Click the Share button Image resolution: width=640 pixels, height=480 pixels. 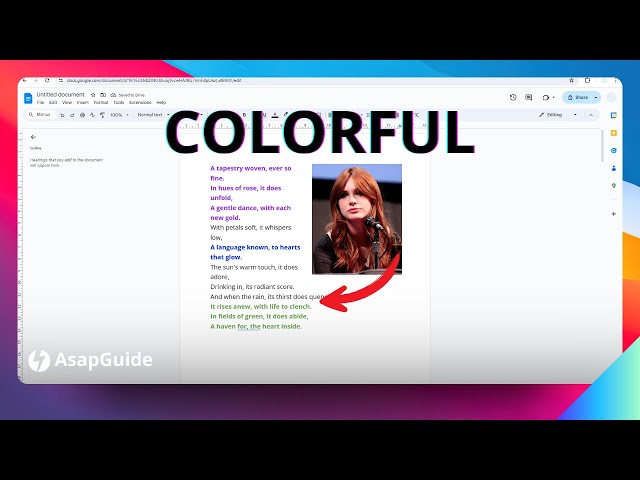tap(577, 97)
